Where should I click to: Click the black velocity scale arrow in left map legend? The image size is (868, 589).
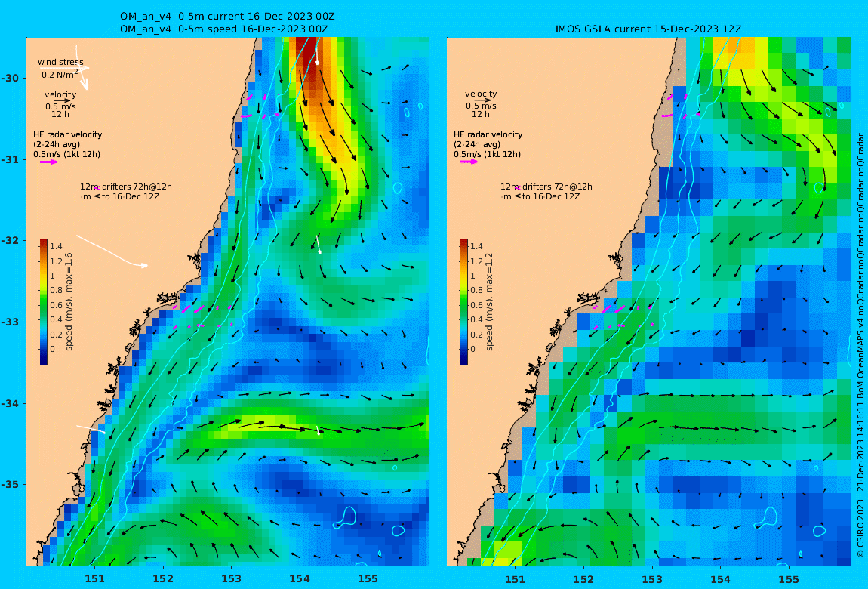(62, 100)
